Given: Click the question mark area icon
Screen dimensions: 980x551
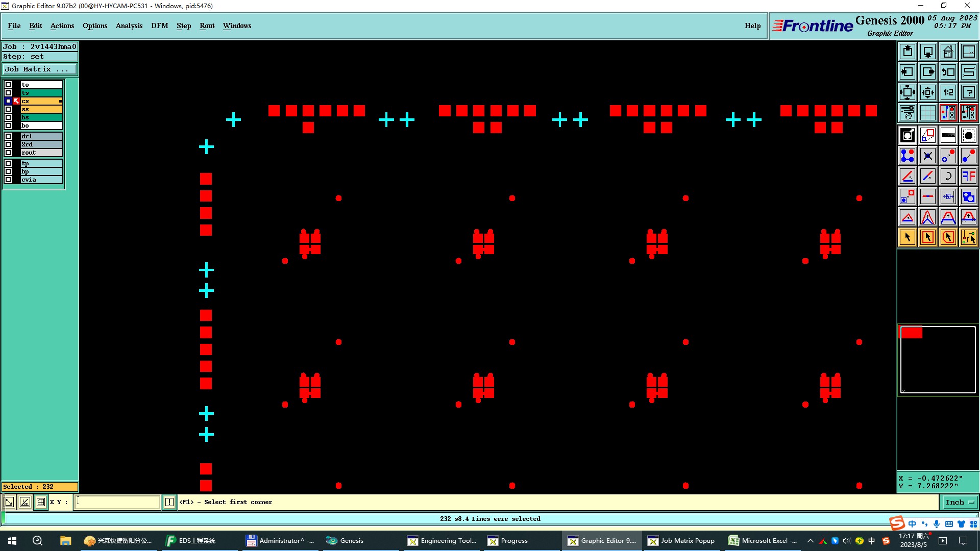Looking at the screenshot, I should tap(969, 92).
